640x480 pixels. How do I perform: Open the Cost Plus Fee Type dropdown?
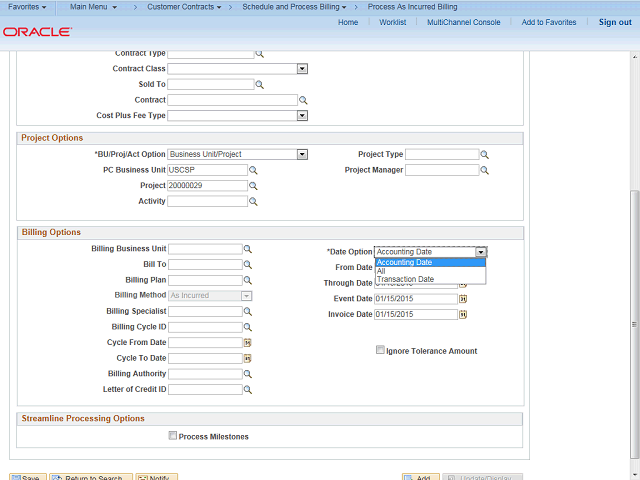[302, 116]
